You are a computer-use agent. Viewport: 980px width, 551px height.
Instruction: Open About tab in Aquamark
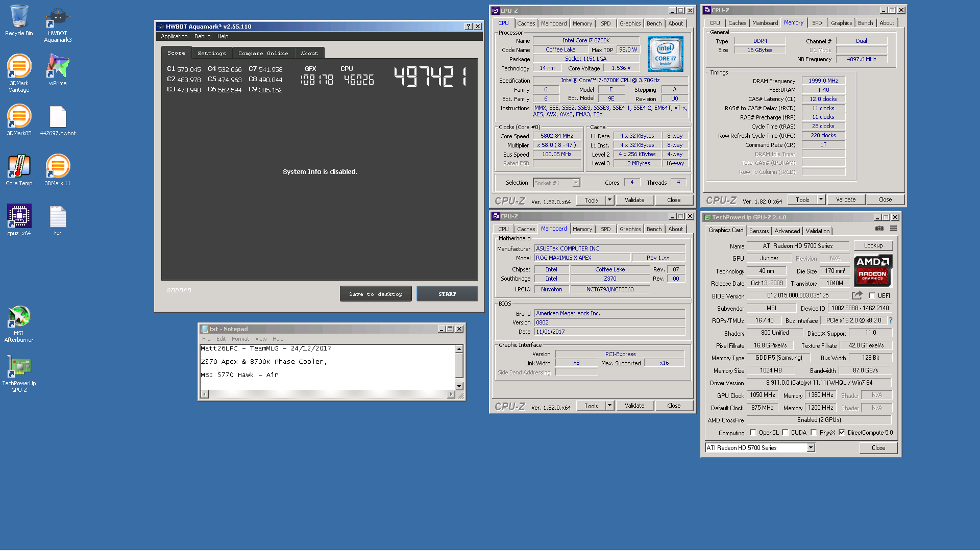point(309,53)
